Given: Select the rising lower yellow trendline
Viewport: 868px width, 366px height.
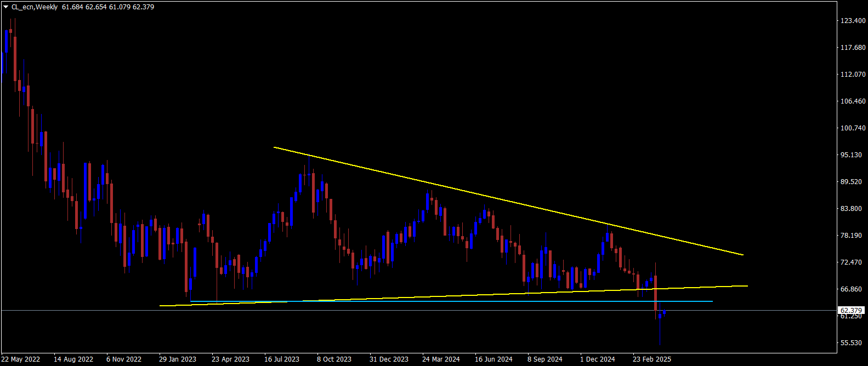Looking at the screenshot, I should (453, 296).
